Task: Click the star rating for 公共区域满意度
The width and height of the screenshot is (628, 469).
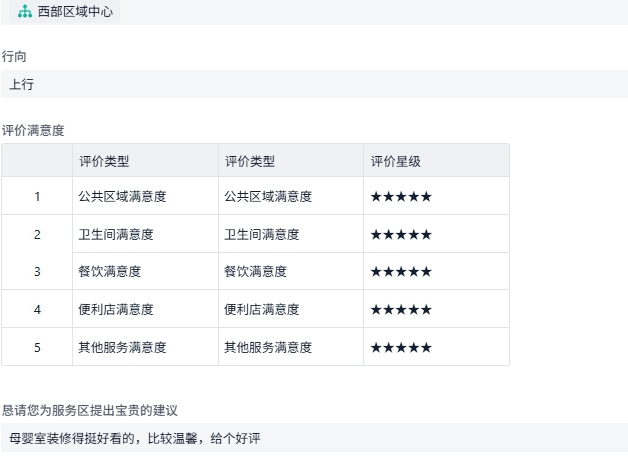Action: point(401,197)
